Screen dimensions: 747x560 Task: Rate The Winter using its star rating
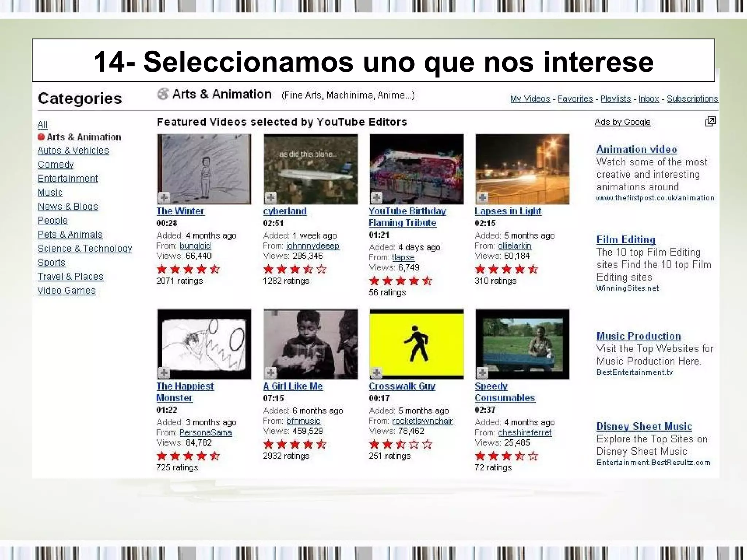coord(188,269)
